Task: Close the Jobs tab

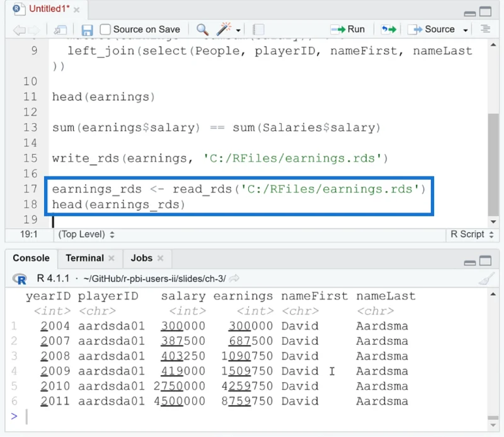Action: 161,258
